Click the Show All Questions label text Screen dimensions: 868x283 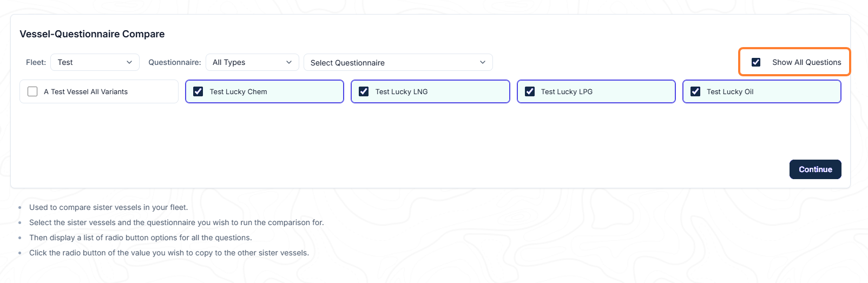coord(806,62)
